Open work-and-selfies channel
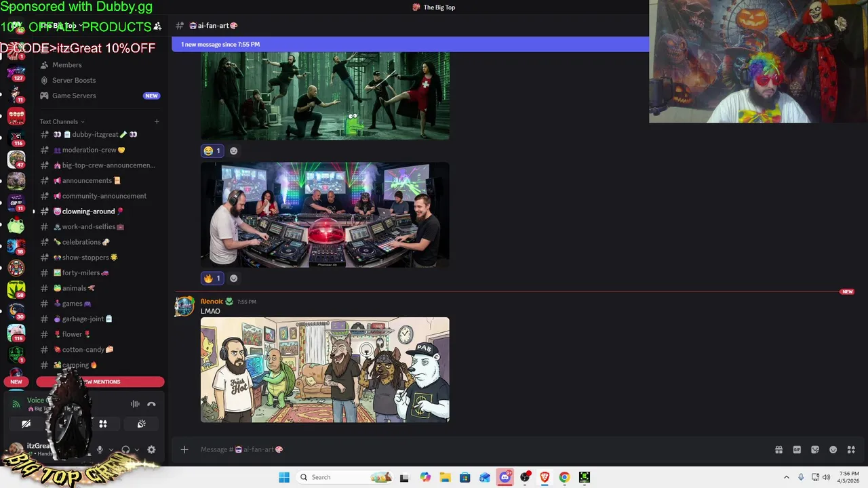868x488 pixels. click(100, 226)
